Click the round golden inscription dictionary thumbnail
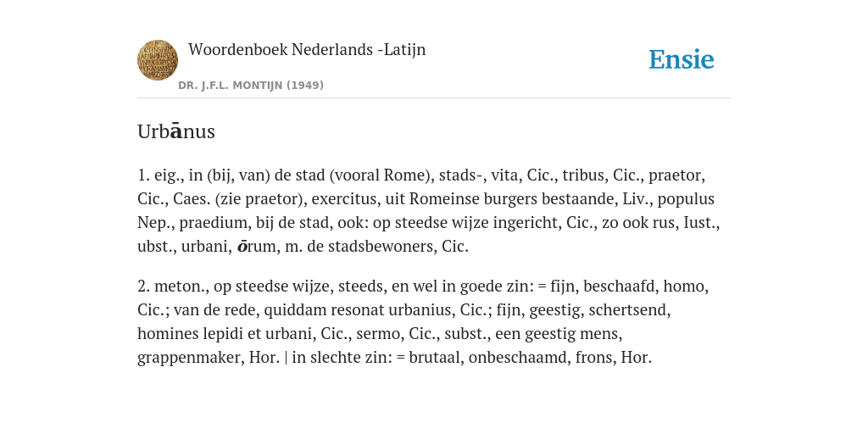 [x=158, y=60]
